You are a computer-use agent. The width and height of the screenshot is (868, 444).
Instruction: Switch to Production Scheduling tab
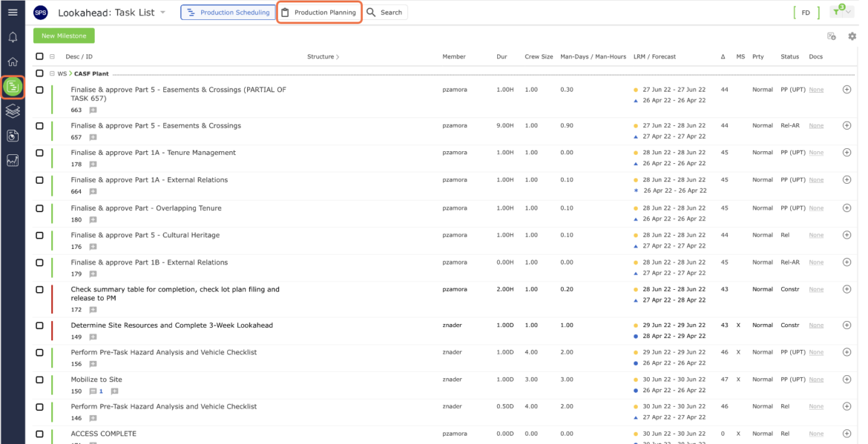pos(228,12)
